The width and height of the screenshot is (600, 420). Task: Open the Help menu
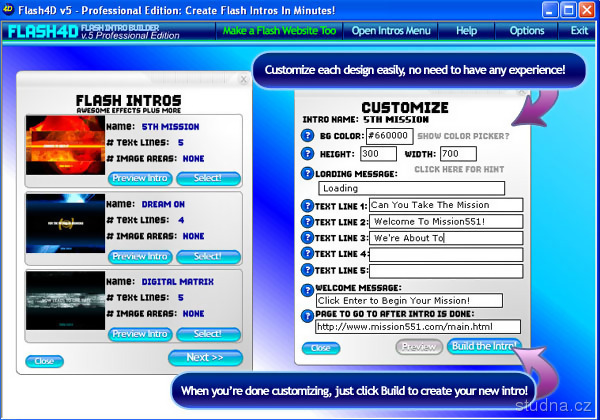(466, 31)
